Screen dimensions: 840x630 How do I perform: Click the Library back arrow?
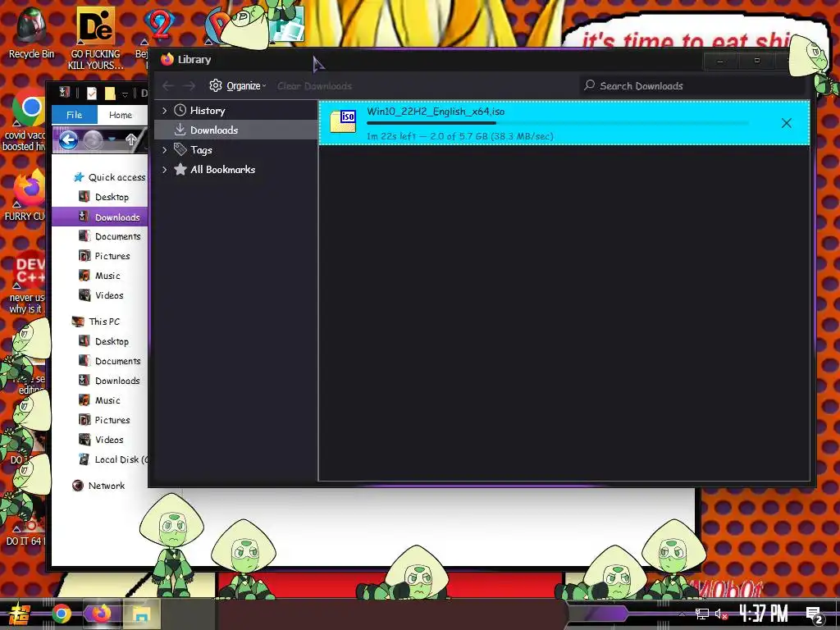pos(168,85)
